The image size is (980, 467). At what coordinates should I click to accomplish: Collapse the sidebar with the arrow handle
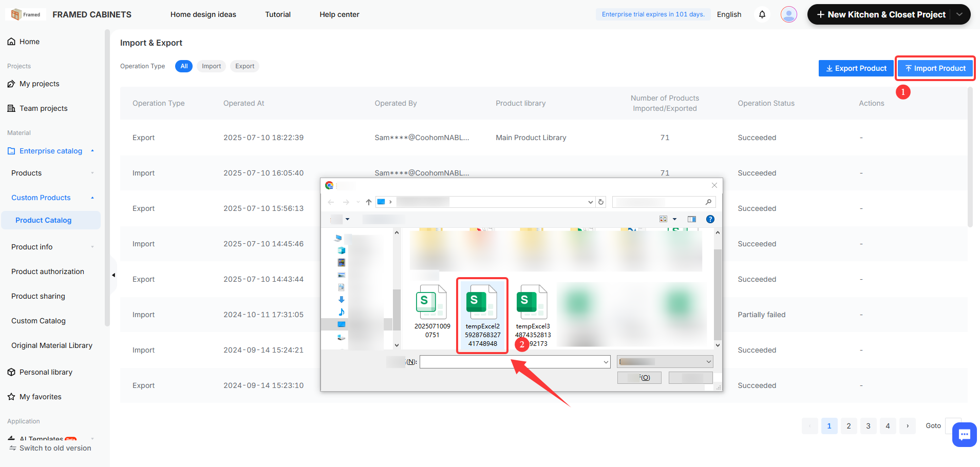(x=114, y=275)
